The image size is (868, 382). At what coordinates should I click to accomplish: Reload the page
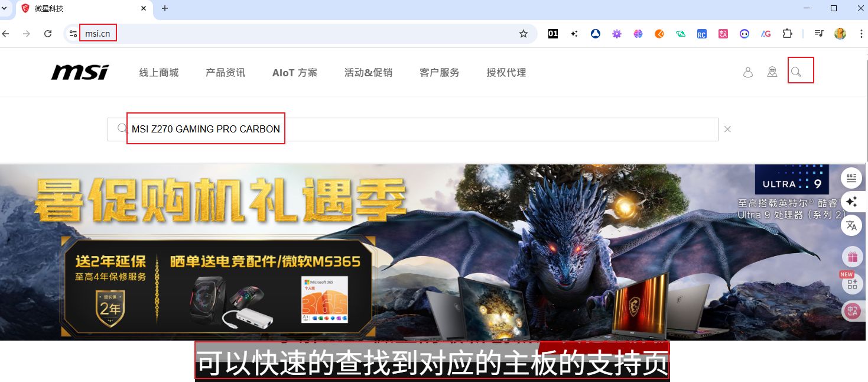point(48,34)
